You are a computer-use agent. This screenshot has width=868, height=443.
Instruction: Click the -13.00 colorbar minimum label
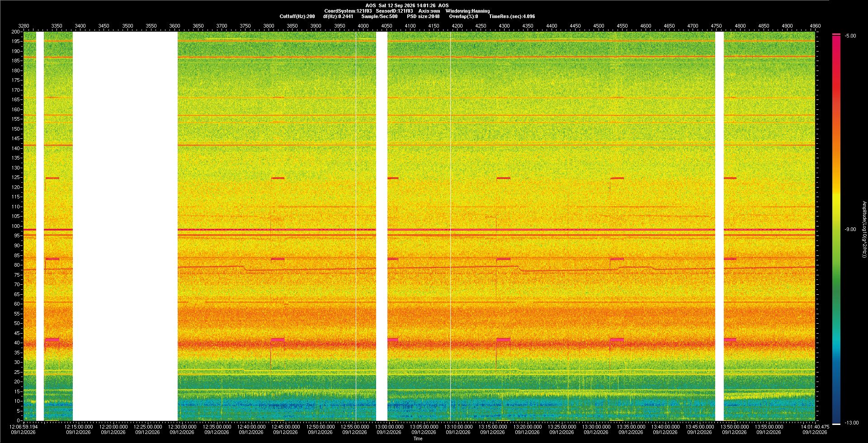(852, 423)
